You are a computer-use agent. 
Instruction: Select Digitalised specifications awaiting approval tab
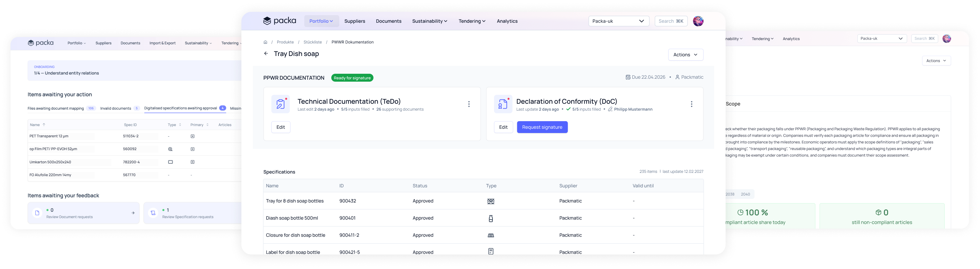coord(185,108)
